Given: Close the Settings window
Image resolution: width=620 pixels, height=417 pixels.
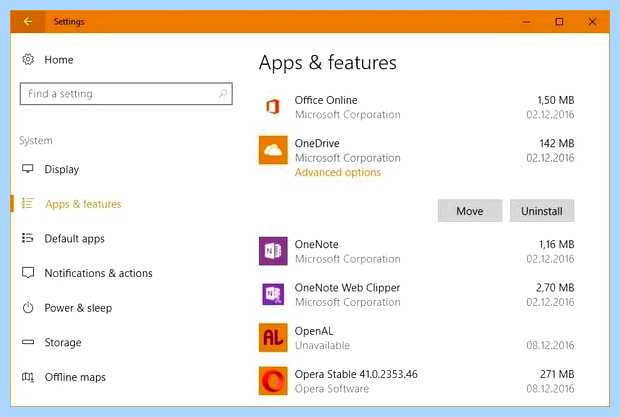Looking at the screenshot, I should pos(592,22).
